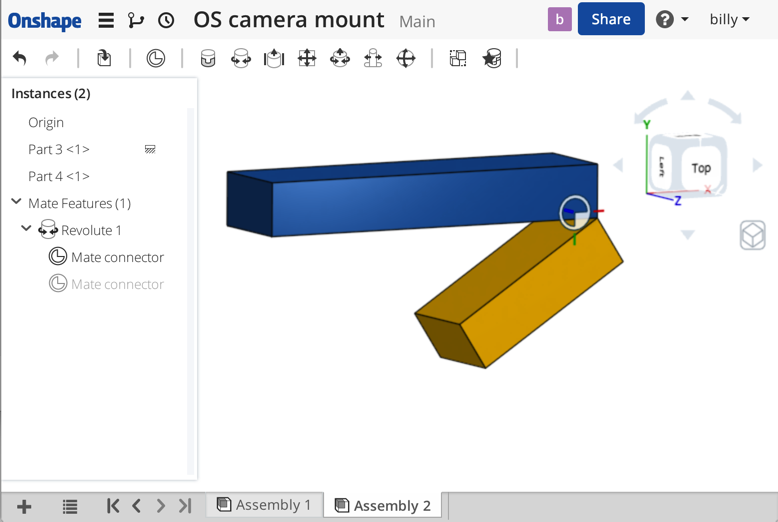Click the Top face of view cube
Screen dimensions: 778x522
pyautogui.click(x=701, y=168)
